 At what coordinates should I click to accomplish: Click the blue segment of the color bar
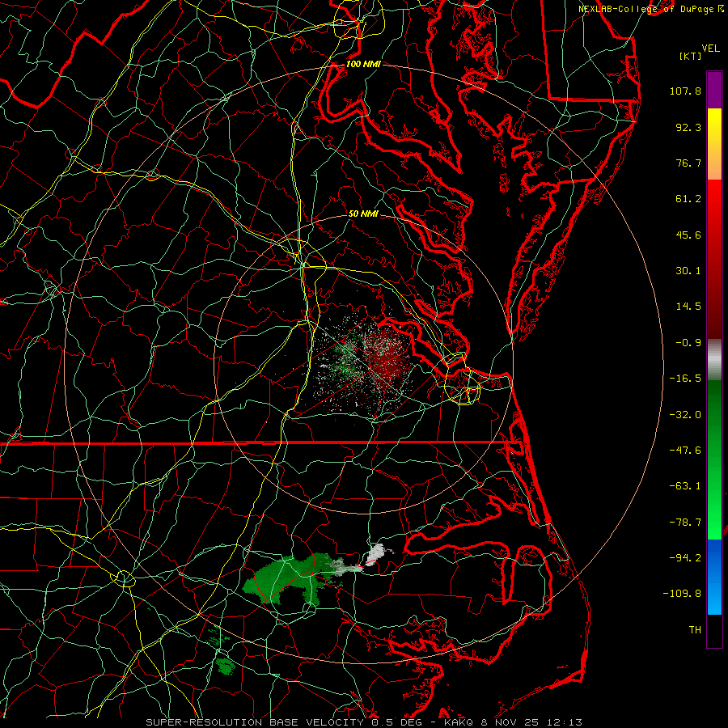[x=714, y=577]
